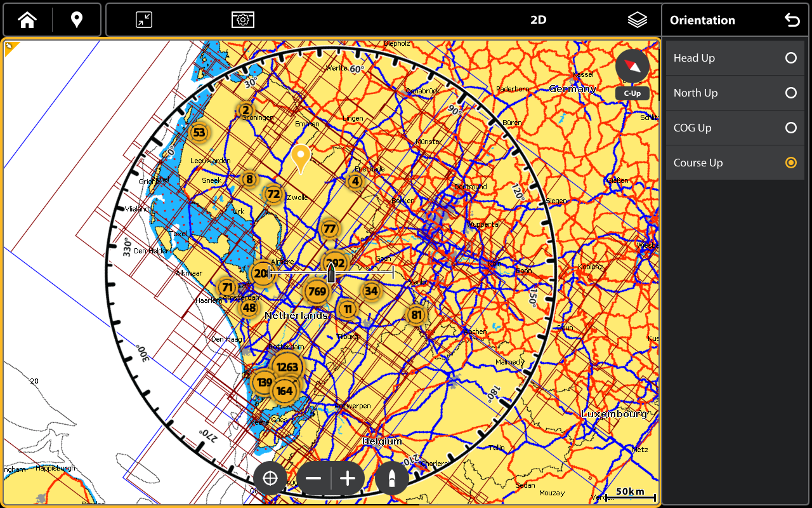Click the C-Up mode label
The height and width of the screenshot is (508, 812).
click(x=632, y=93)
